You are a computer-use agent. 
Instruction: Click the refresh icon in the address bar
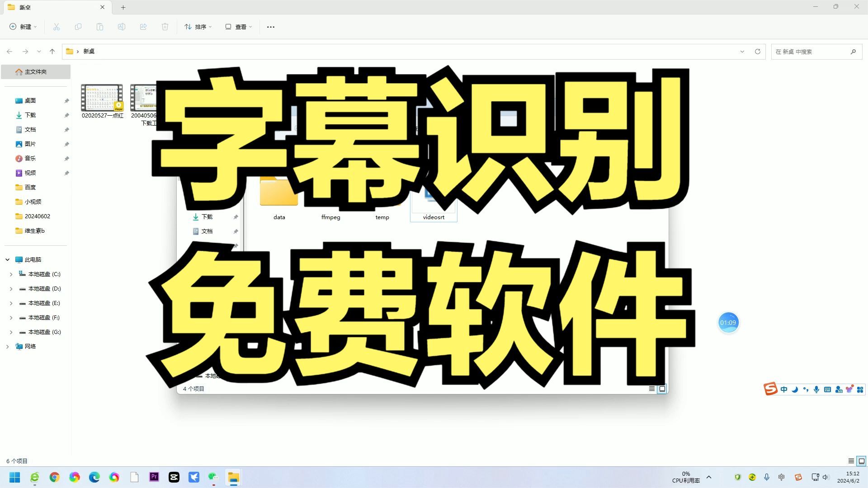757,52
